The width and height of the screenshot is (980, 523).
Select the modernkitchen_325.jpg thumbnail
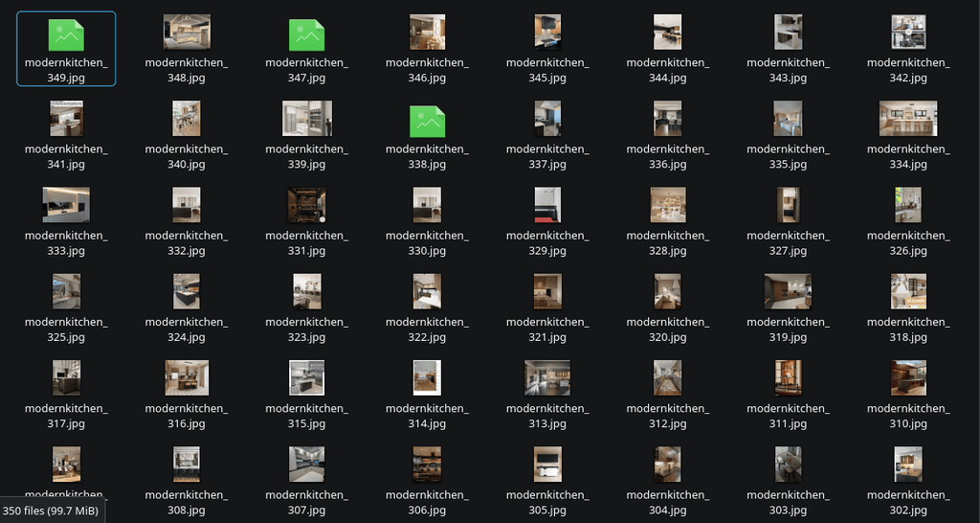click(x=66, y=291)
